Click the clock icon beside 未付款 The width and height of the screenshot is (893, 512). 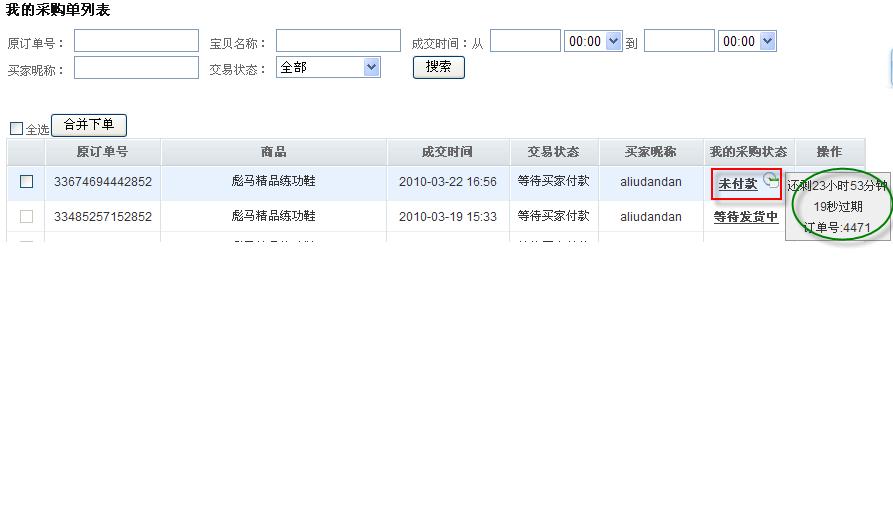point(770,180)
